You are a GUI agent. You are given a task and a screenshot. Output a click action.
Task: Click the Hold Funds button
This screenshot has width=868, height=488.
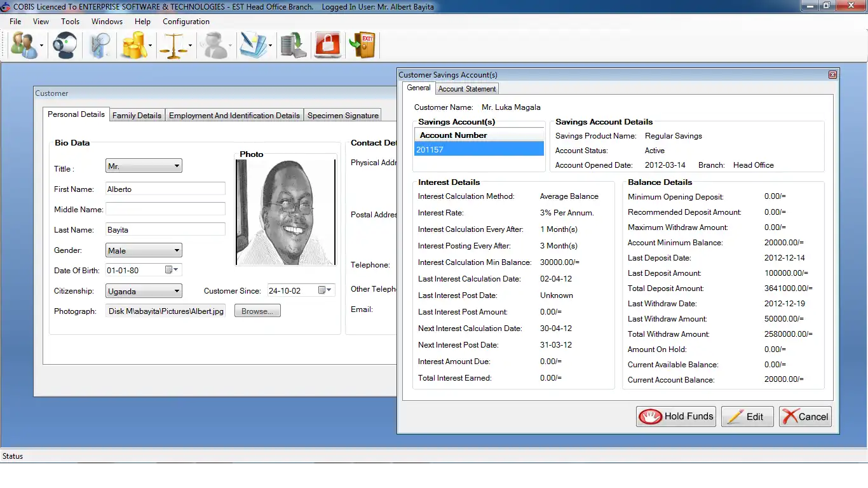point(676,416)
